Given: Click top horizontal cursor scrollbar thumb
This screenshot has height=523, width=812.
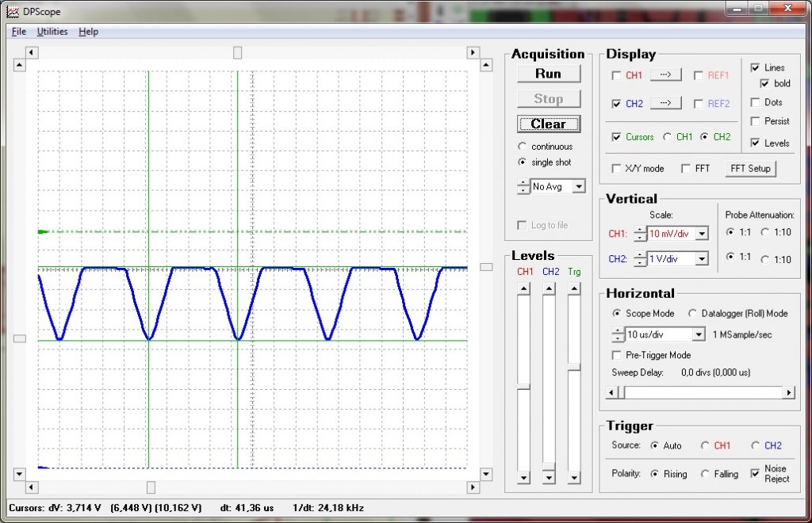Looking at the screenshot, I should tap(237, 52).
